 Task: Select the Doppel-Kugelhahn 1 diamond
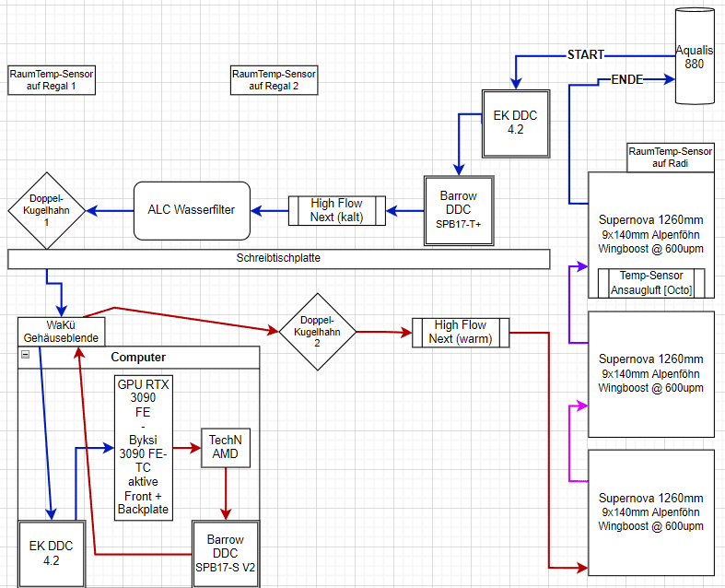(47, 210)
